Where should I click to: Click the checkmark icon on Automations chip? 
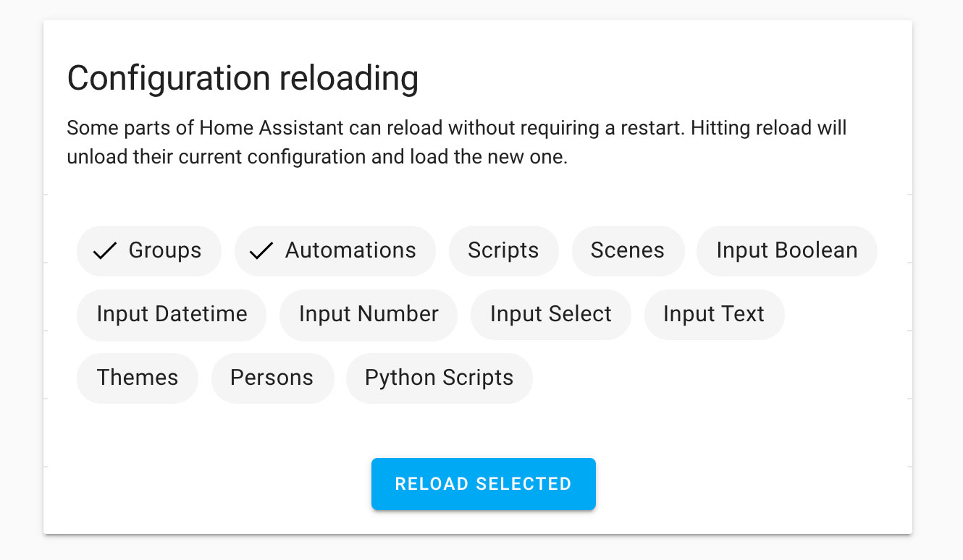261,251
